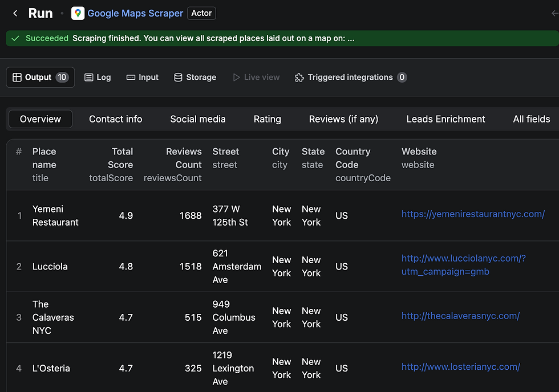Select the Rating tab

[x=267, y=119]
